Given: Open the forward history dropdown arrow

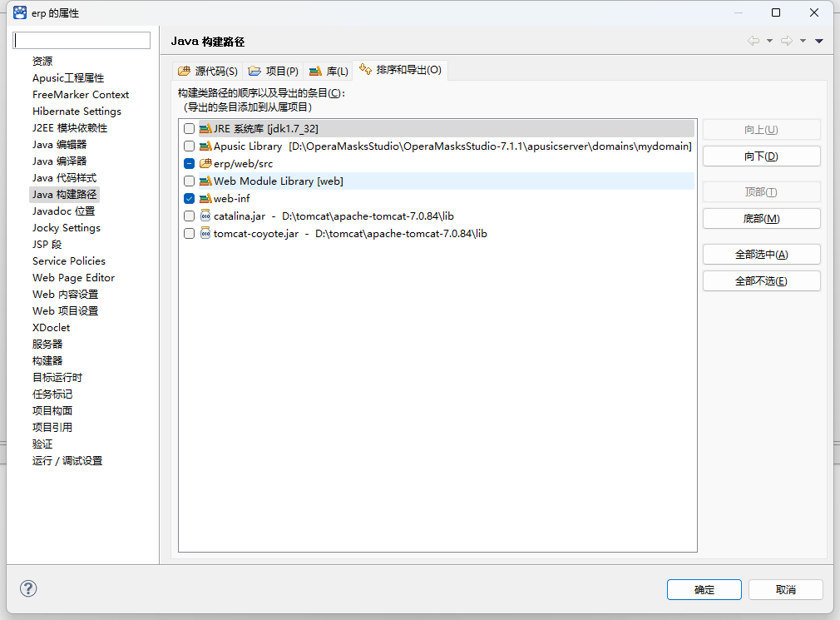Looking at the screenshot, I should pyautogui.click(x=803, y=41).
